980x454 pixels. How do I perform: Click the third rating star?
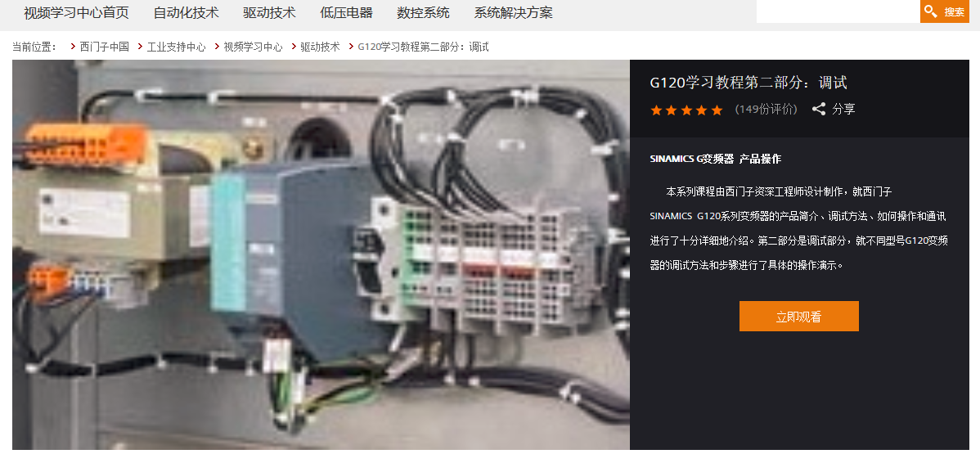pos(686,110)
